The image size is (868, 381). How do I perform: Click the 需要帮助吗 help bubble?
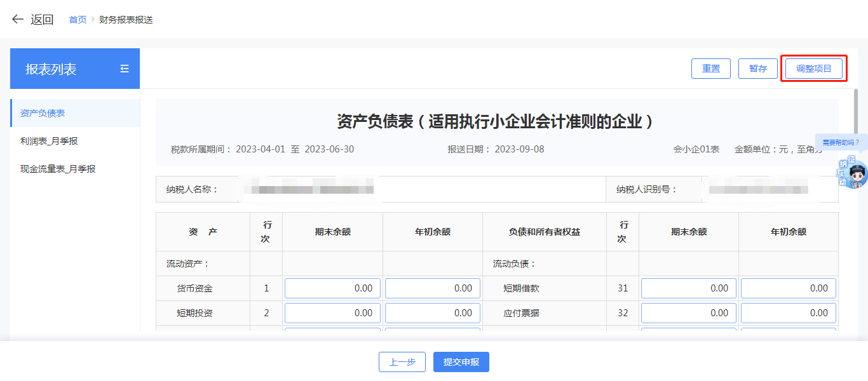click(x=840, y=142)
